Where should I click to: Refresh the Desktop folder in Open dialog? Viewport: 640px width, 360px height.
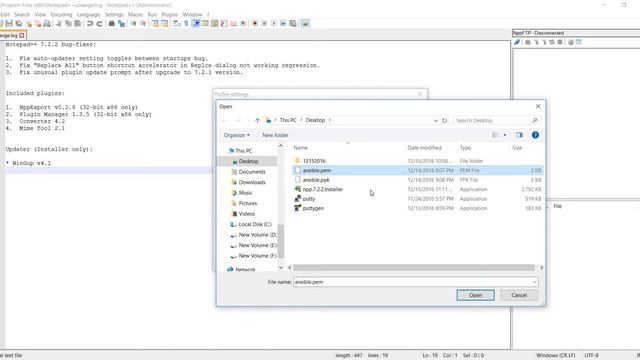click(444, 120)
